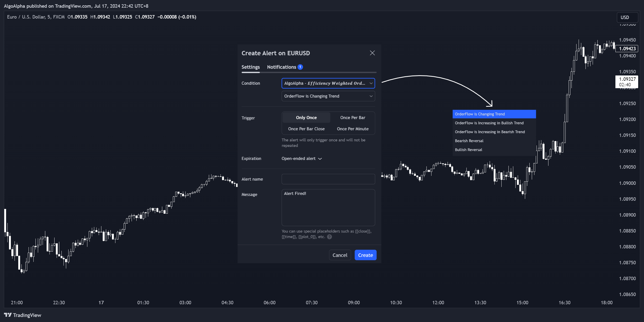This screenshot has width=644, height=322.
Task: Choose the Bearish Reversal option
Action: click(x=494, y=141)
